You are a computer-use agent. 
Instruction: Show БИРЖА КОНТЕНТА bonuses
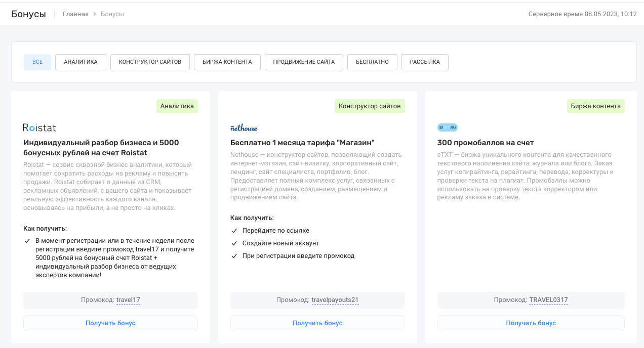pyautogui.click(x=227, y=62)
